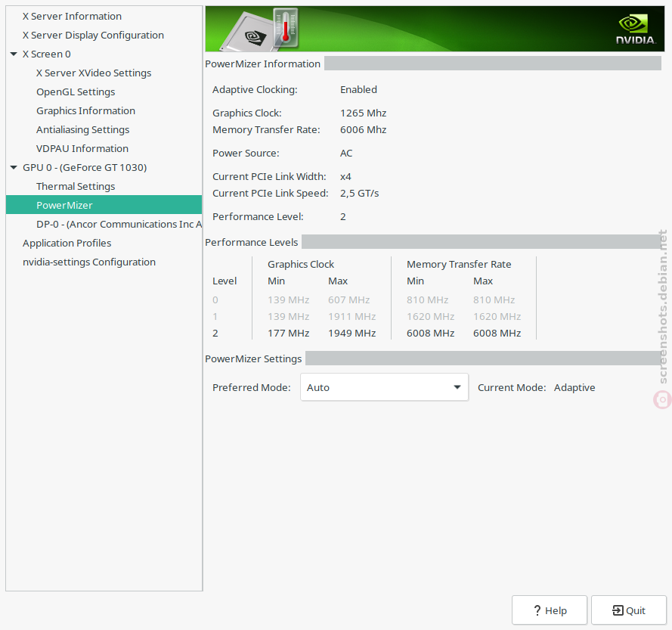Viewport: 672px width, 630px height.
Task: Select PowerMizer in the sidebar
Action: tap(104, 205)
